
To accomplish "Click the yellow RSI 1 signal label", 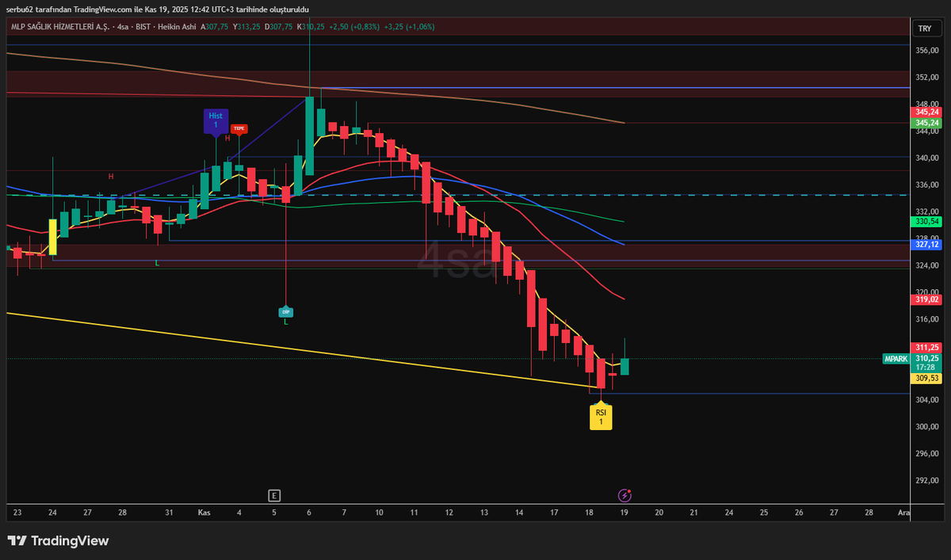I will [x=601, y=417].
